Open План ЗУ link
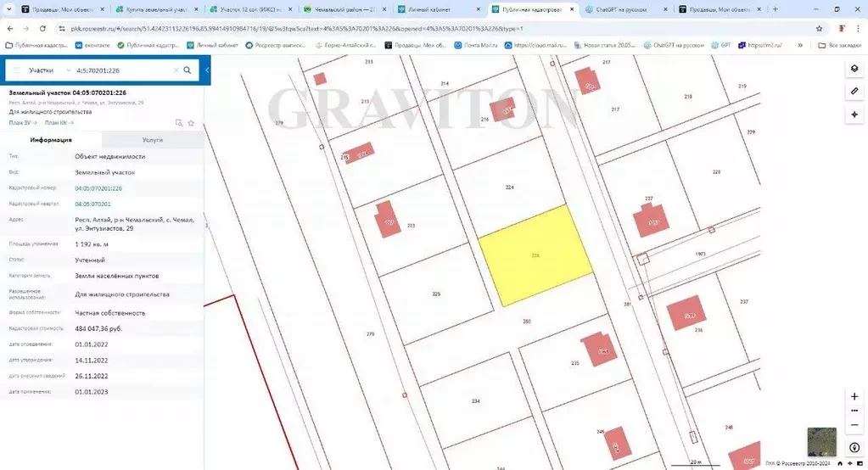Image resolution: width=868 pixels, height=470 pixels. (23, 123)
